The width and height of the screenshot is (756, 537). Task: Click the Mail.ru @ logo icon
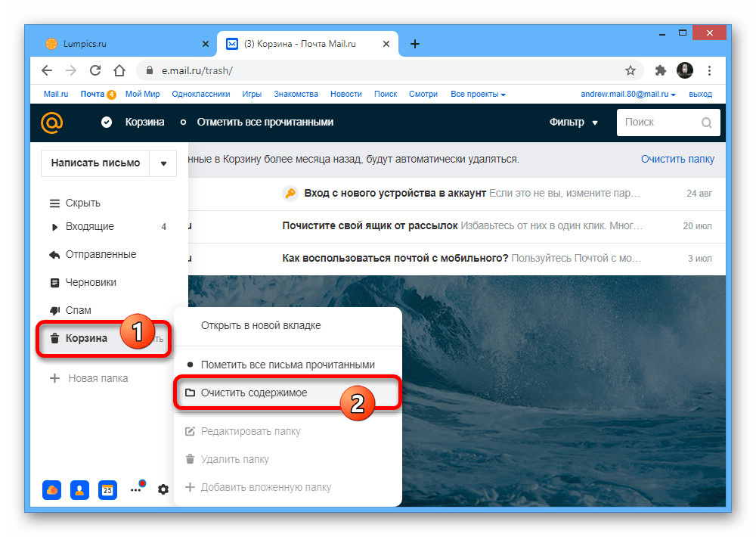click(x=52, y=122)
